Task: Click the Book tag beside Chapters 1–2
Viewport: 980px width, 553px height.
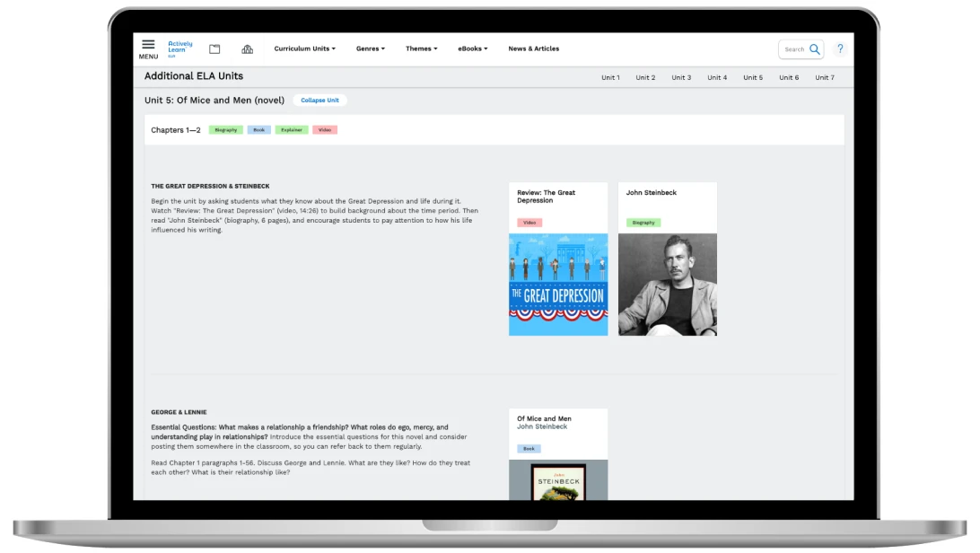Action: 258,130
